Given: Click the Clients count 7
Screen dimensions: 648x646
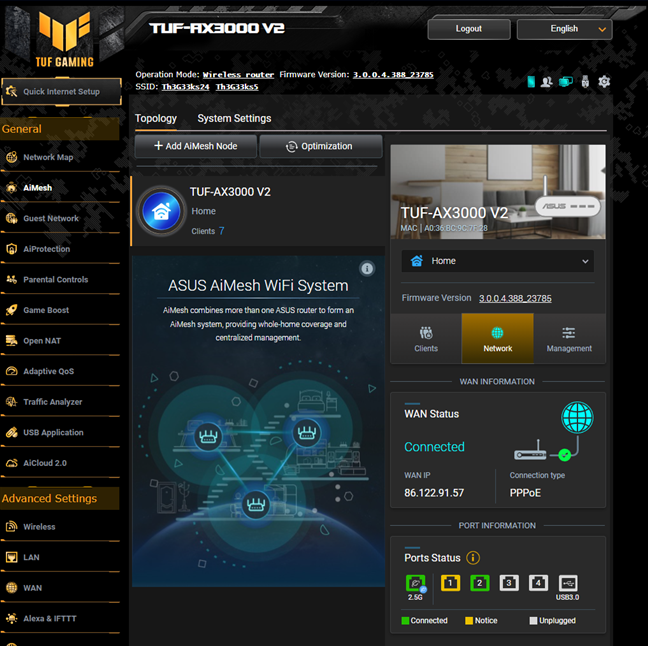Looking at the screenshot, I should coord(222,231).
